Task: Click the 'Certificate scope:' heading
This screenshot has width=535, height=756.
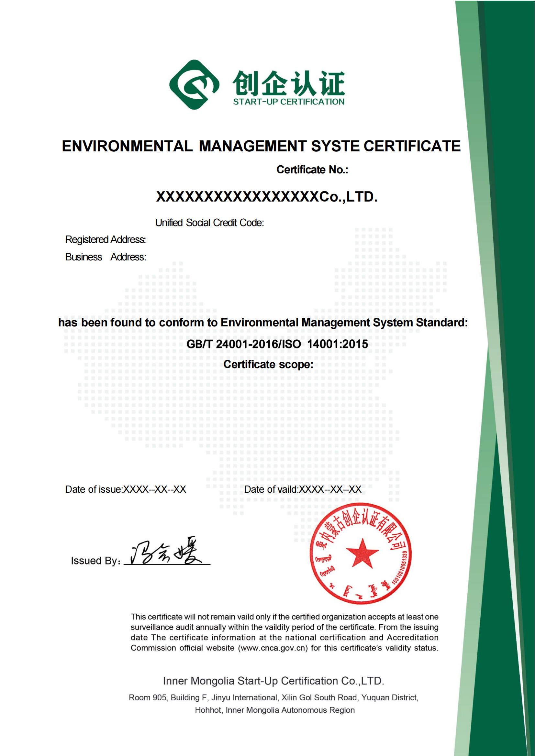Action: click(x=269, y=365)
